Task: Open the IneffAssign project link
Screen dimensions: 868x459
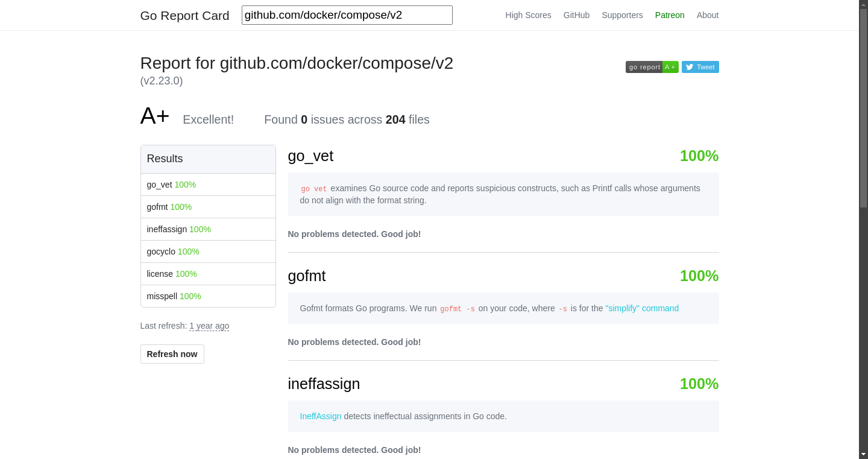Action: click(x=321, y=416)
